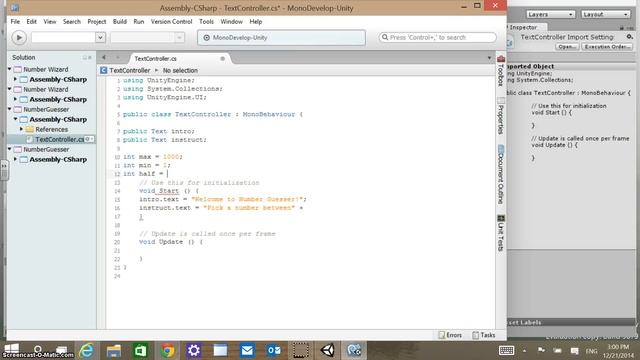Image resolution: width=640 pixels, height=360 pixels.
Task: Expand the References folder arrow
Action: [22, 129]
